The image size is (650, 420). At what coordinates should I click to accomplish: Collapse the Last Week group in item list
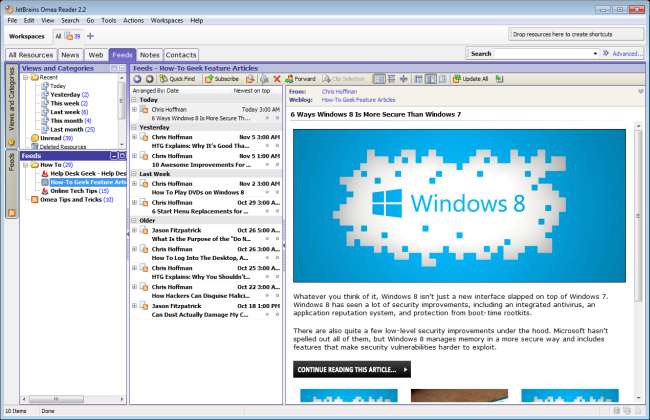click(x=134, y=174)
